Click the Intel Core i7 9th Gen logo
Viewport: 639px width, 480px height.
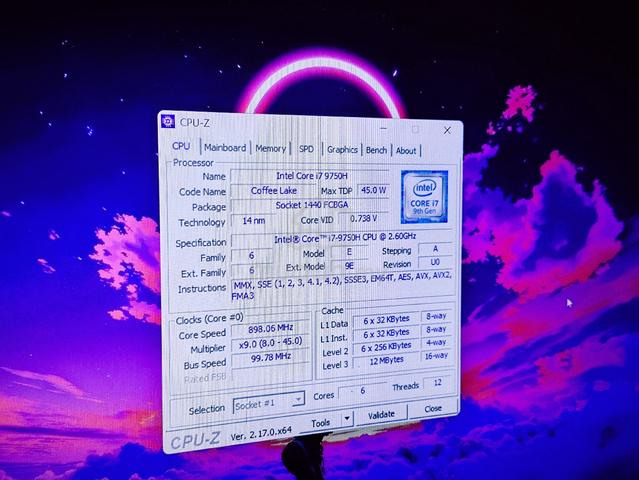424,197
